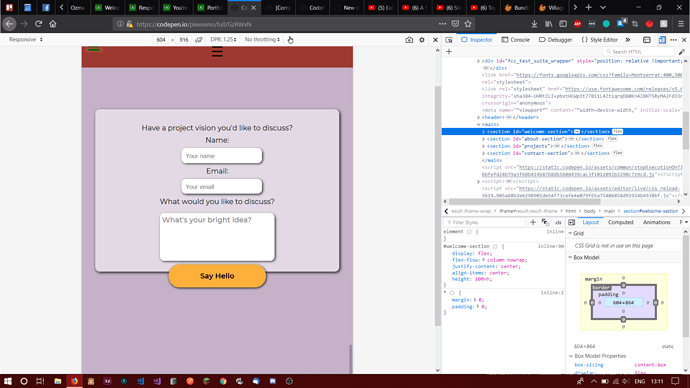Toggle flex badge on welcome-section node
This screenshot has height=388, width=690.
(x=617, y=132)
